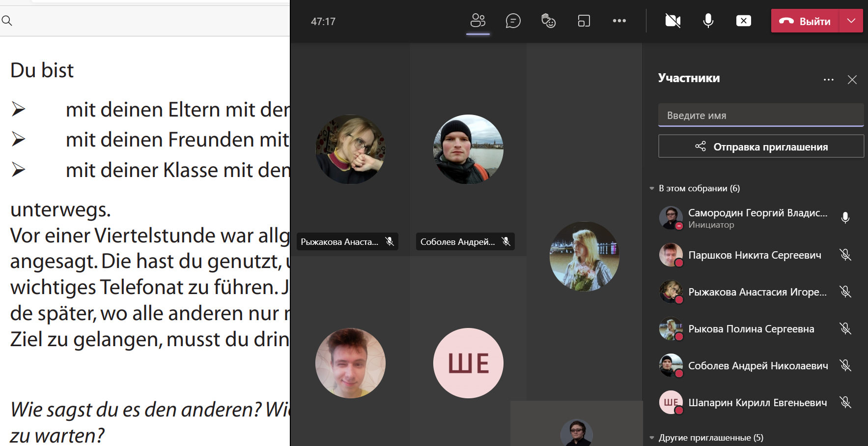Toggle microphone for Паршков Никита Сергеевич
This screenshot has height=446, width=868.
(845, 255)
